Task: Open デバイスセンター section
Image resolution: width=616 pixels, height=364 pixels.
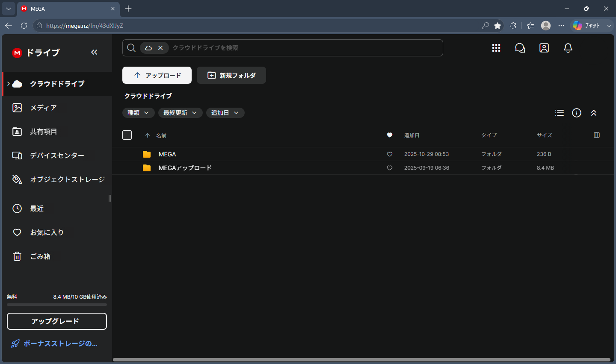Action: tap(57, 156)
